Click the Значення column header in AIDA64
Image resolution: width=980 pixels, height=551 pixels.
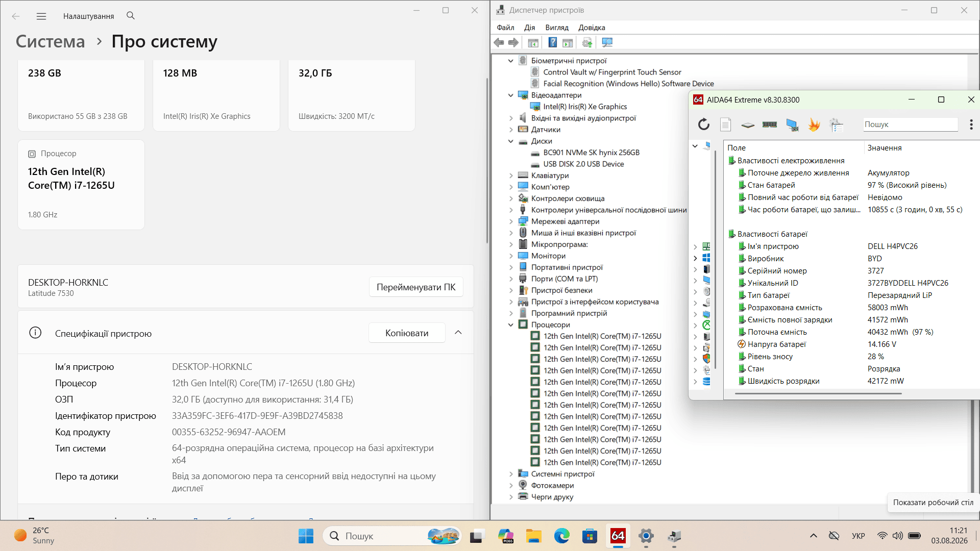coord(885,148)
